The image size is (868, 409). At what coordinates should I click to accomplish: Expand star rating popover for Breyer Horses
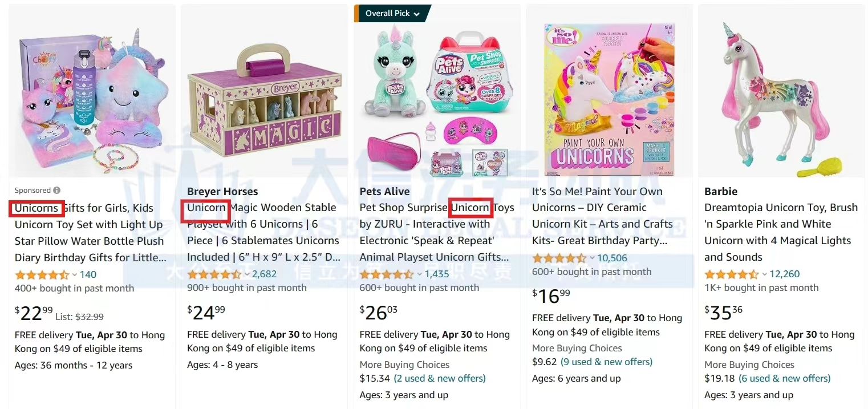247,274
